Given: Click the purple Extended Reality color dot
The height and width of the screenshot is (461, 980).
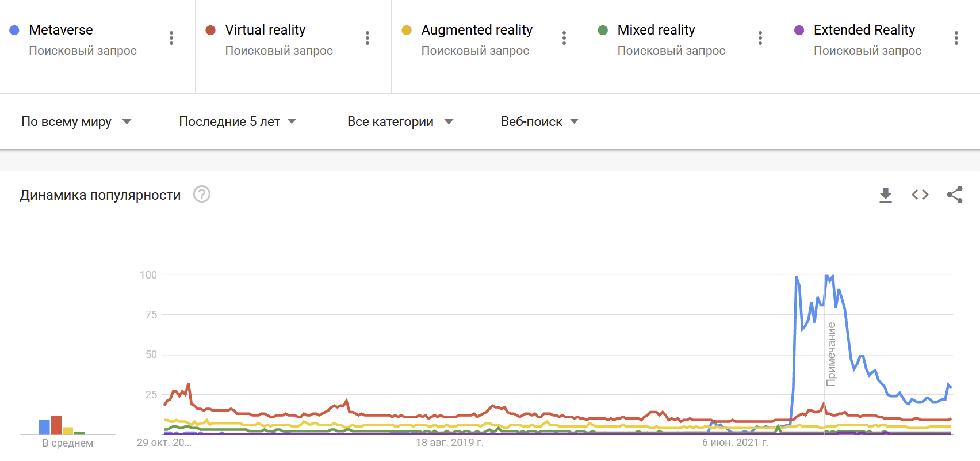Looking at the screenshot, I should click(799, 30).
